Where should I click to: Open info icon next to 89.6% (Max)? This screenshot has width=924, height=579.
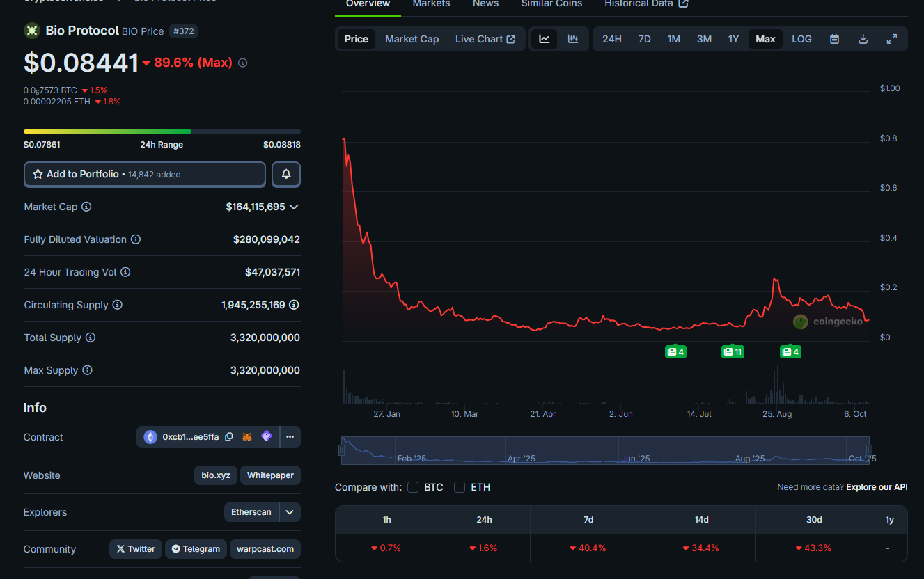[x=242, y=63]
